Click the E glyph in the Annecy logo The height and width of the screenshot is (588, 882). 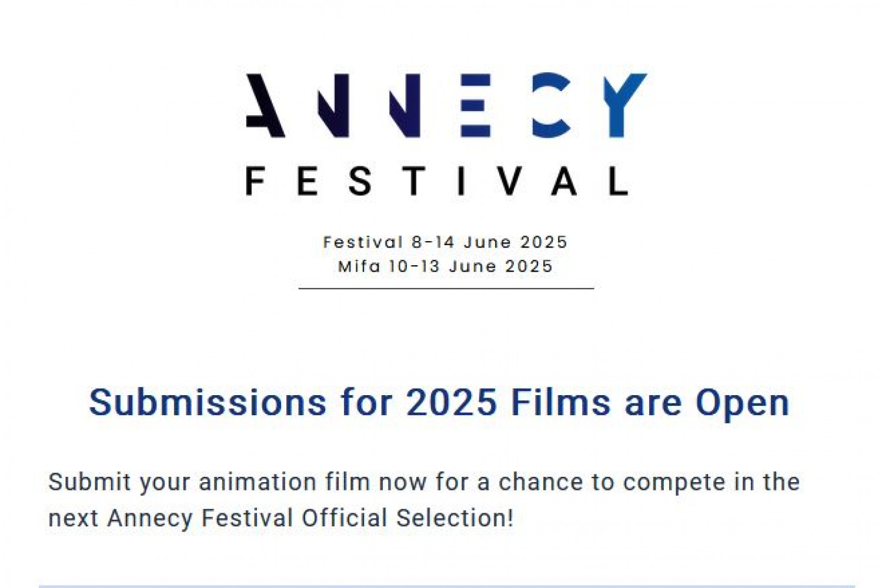476,106
